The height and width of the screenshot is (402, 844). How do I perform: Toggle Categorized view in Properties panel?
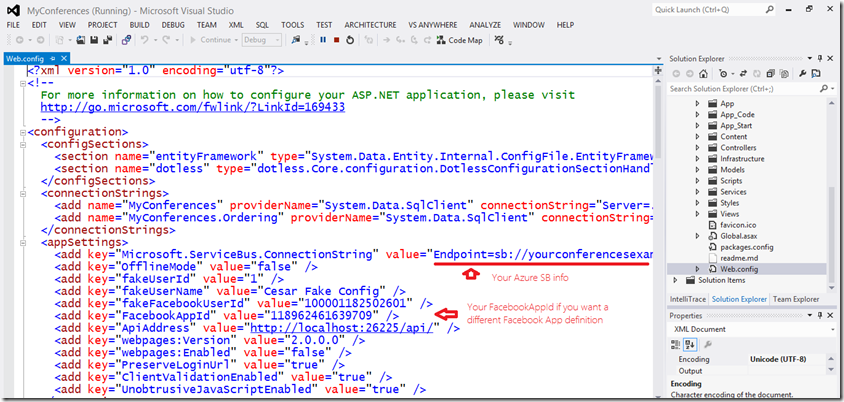click(x=676, y=343)
